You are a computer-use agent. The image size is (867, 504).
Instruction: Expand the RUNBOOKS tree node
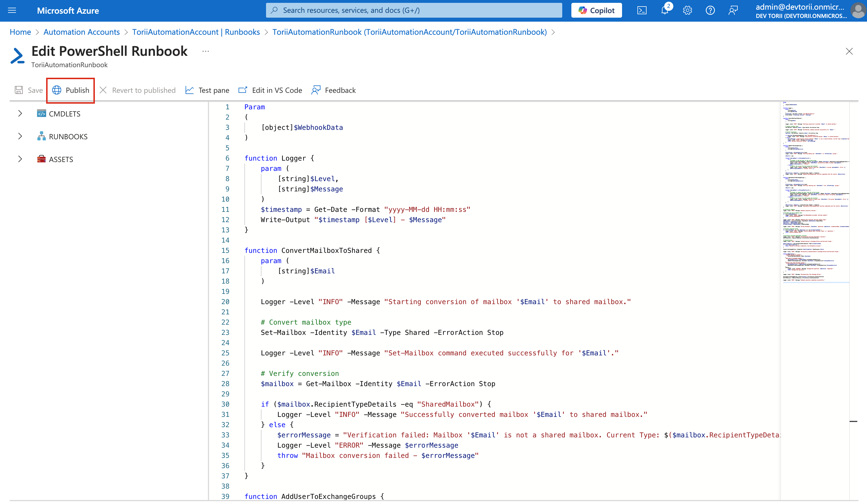[x=20, y=136]
